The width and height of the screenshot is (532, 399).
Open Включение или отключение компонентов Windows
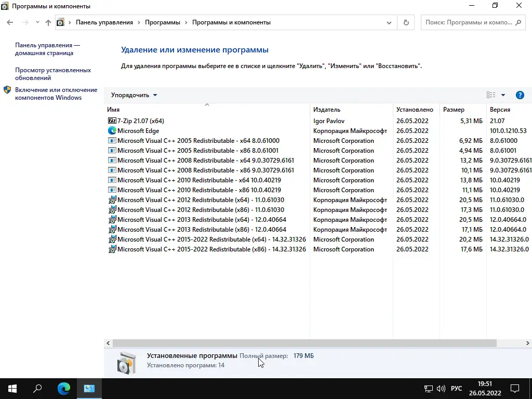click(x=56, y=94)
